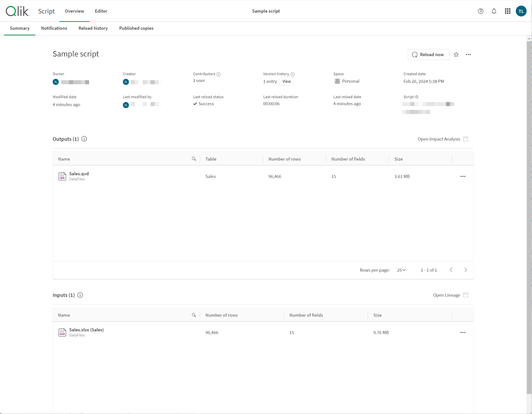This screenshot has height=414, width=532.
Task: Expand Published copies tab
Action: [136, 28]
